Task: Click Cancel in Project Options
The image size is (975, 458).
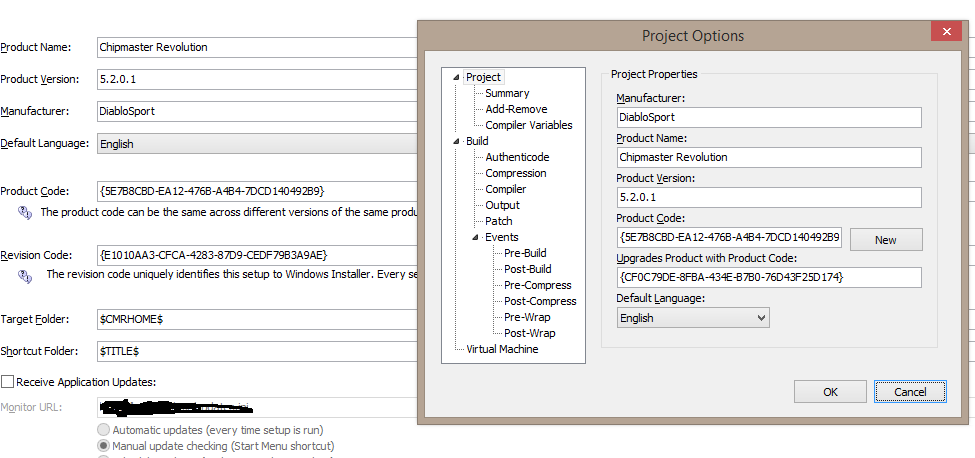Action: tap(910, 392)
